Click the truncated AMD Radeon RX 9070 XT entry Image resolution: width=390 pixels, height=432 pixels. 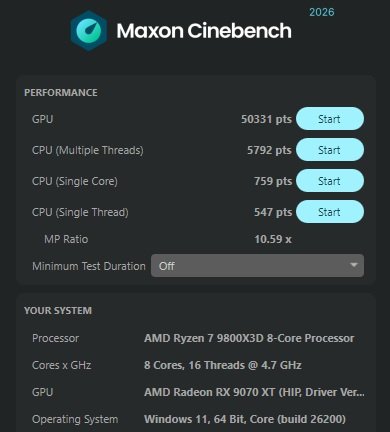tap(254, 392)
